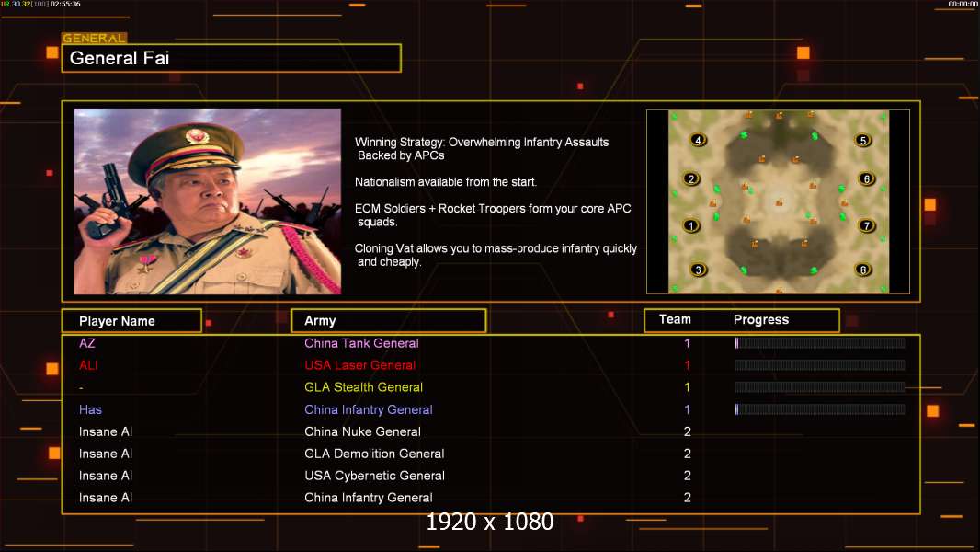Choose start position 6 on the minimap
Screen dimensions: 980x552
[x=867, y=178]
